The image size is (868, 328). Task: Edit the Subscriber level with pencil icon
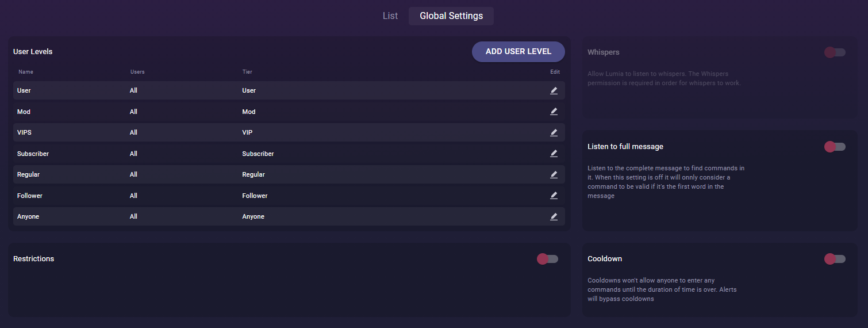(554, 154)
